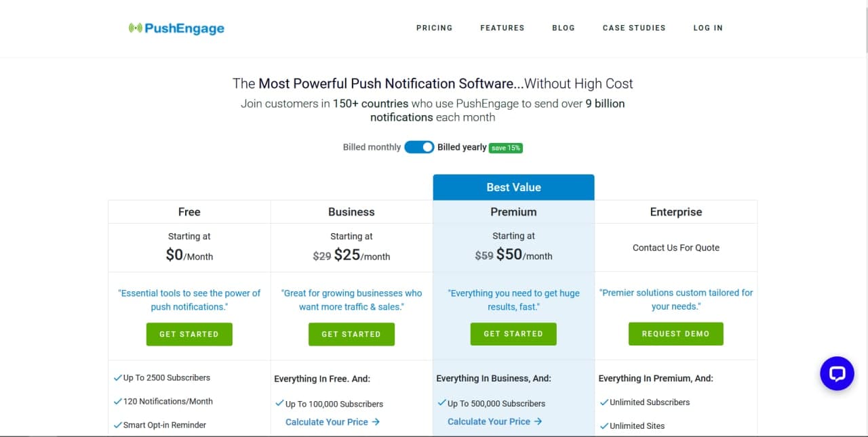868x437 pixels.
Task: Click Get Started under the Premium plan
Action: click(x=513, y=334)
